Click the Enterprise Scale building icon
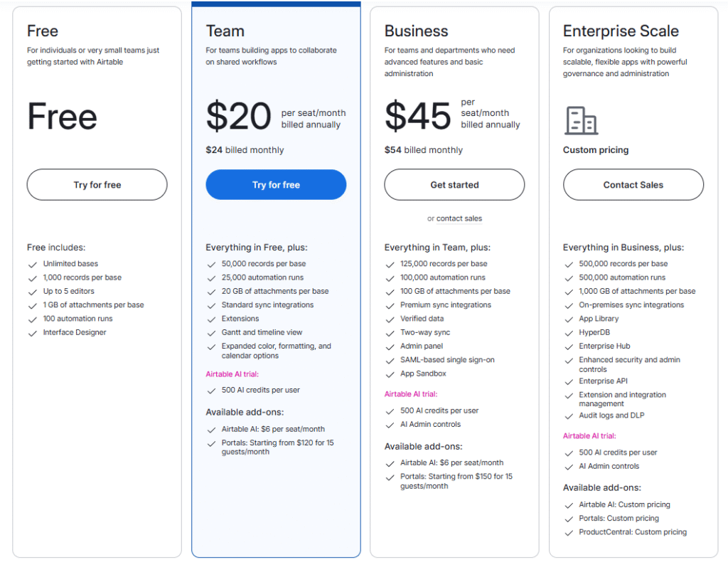728x562 pixels. click(x=581, y=120)
